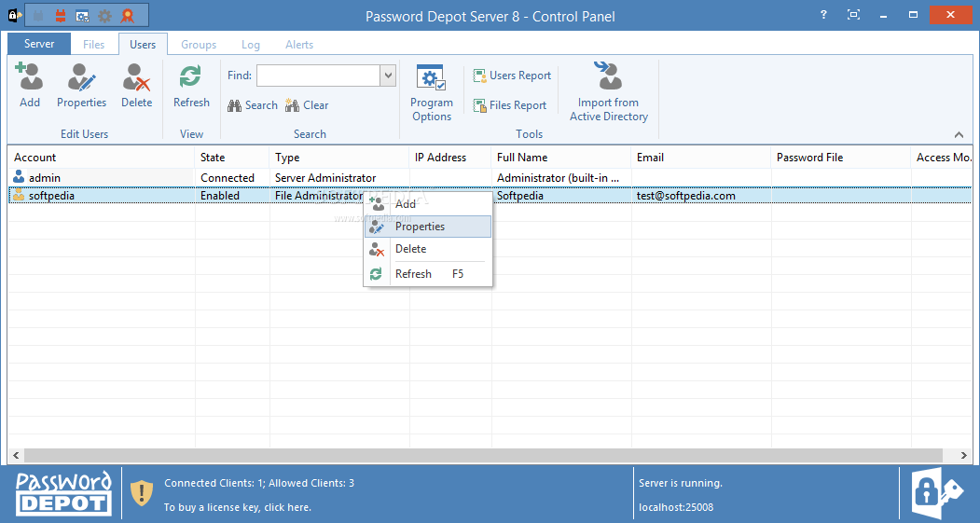Sort by the State column header
Image resolution: width=980 pixels, height=523 pixels.
coord(232,158)
